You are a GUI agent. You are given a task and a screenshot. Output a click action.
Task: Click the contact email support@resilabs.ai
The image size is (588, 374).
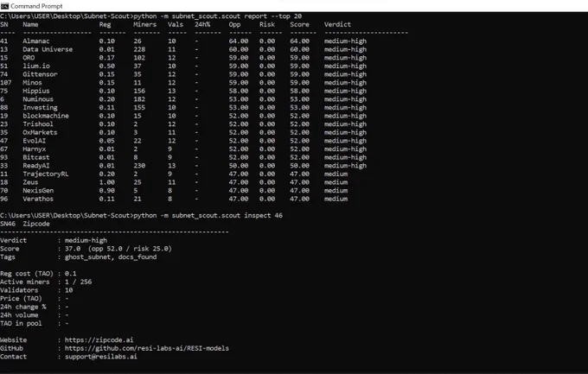101,357
